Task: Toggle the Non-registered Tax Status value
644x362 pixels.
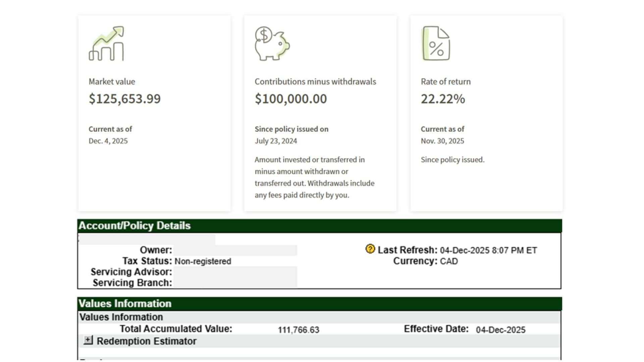Action: [x=203, y=261]
